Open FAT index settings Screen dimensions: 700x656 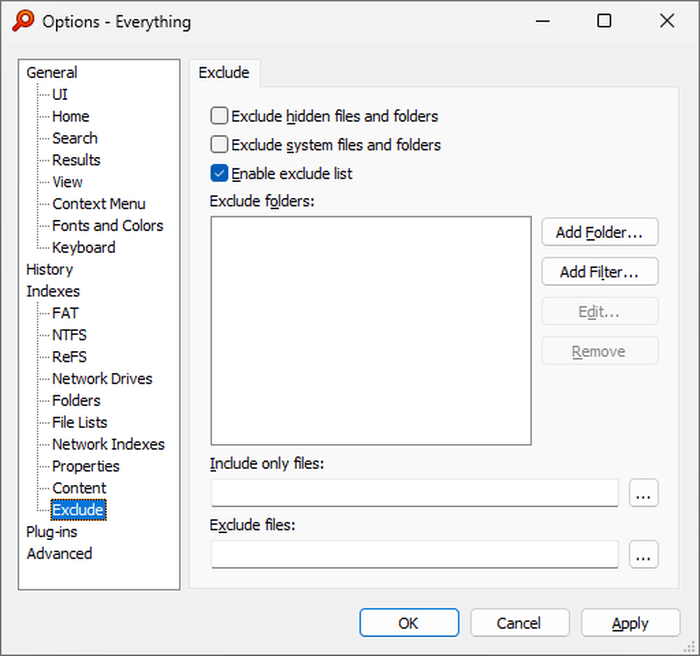click(x=65, y=313)
